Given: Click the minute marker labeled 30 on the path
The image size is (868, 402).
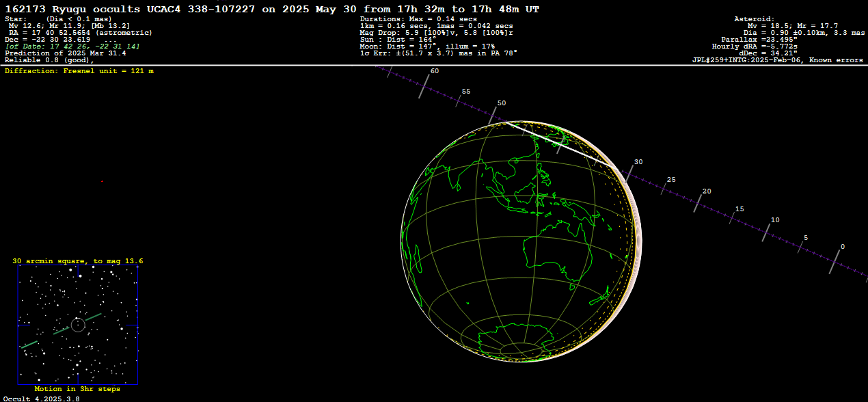Looking at the screenshot, I should click(x=630, y=172).
